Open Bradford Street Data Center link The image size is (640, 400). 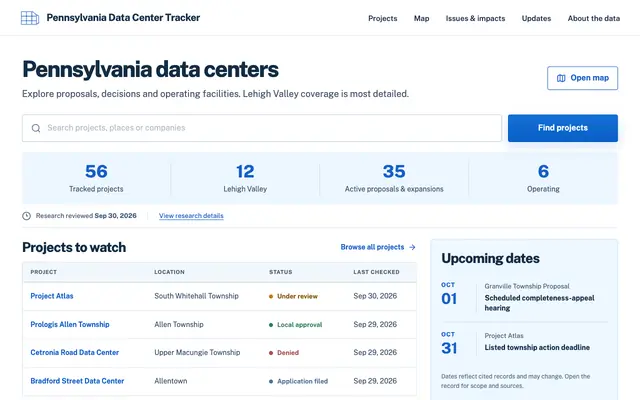pos(77,381)
